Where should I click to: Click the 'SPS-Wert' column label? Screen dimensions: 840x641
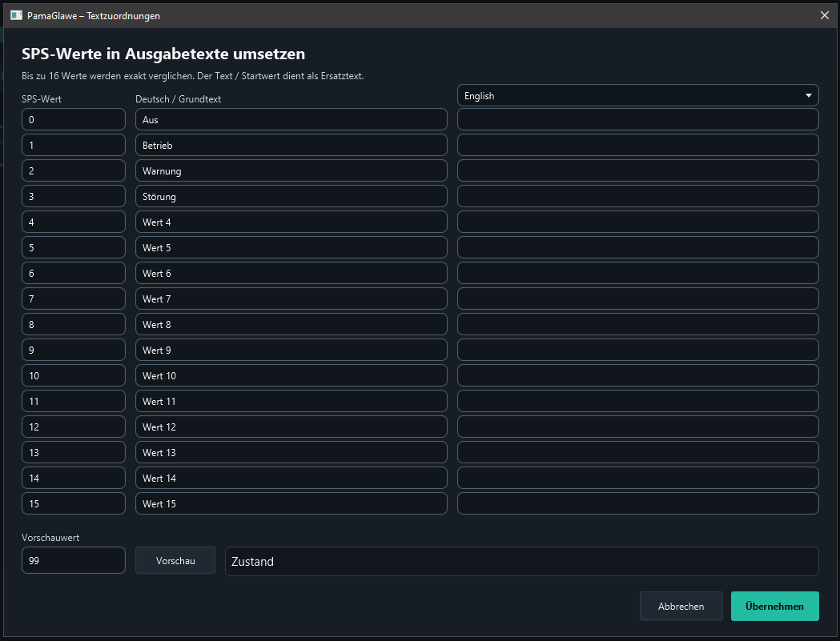tap(42, 99)
